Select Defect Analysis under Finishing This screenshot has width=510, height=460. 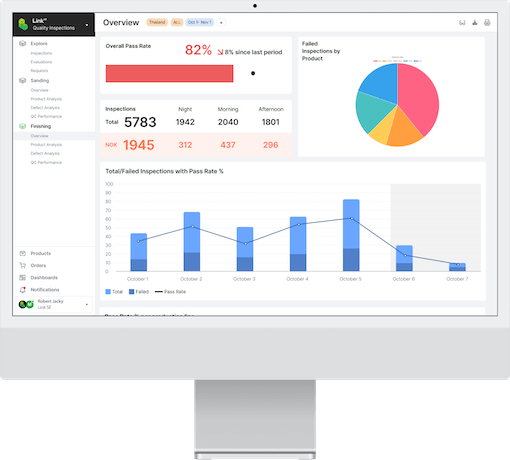[x=45, y=153]
